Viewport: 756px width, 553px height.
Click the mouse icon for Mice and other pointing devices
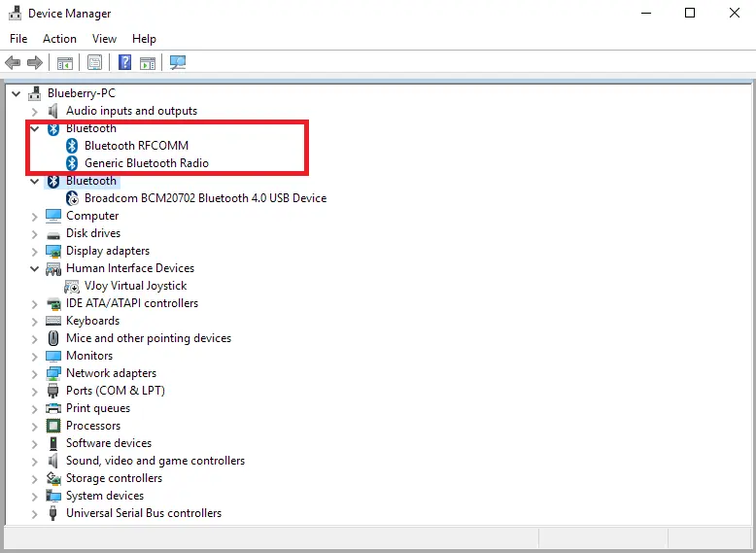click(53, 338)
